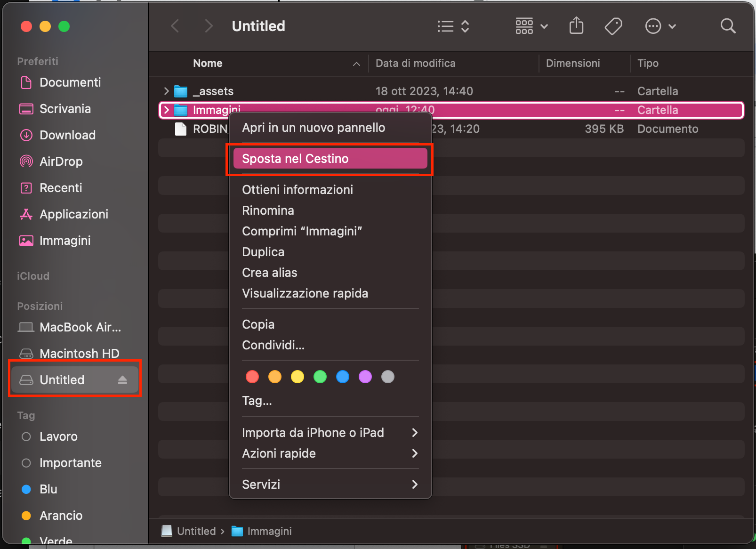Apply the green tag color swatch
This screenshot has height=549, width=756.
[320, 377]
